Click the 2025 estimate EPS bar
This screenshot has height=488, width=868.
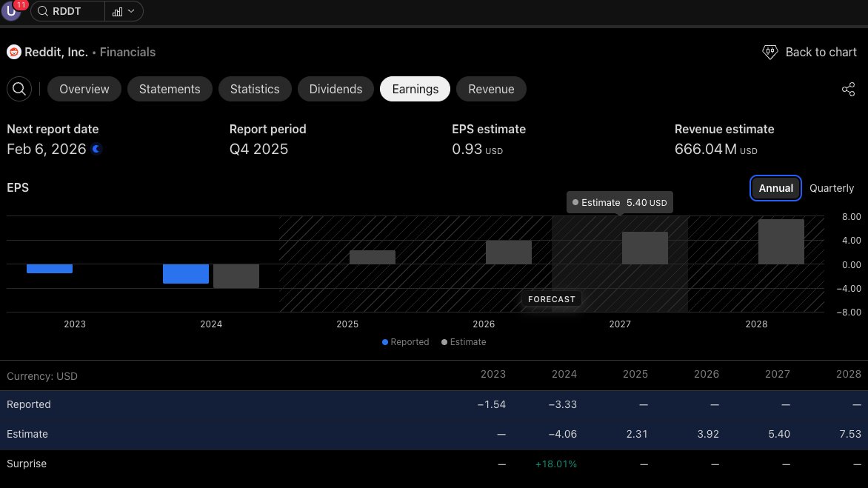373,257
